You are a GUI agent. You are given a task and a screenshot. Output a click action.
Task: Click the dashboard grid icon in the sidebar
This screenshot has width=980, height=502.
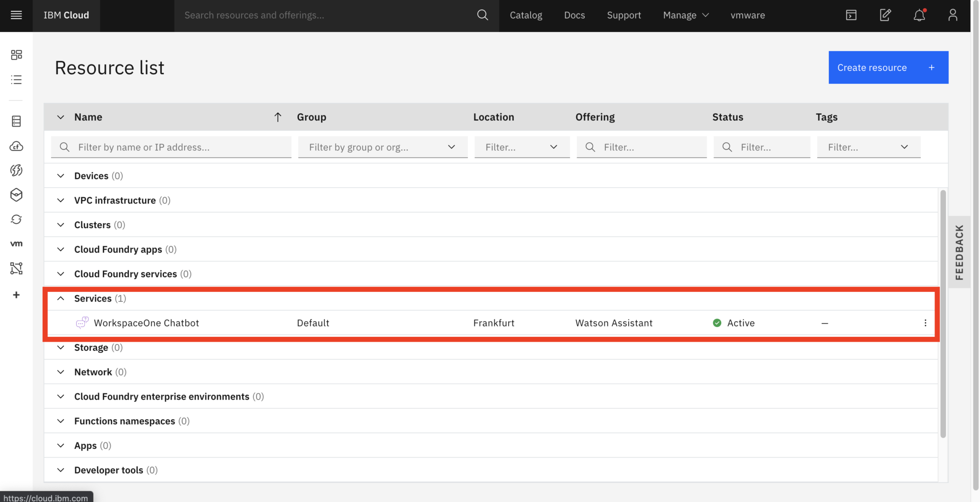pos(16,55)
